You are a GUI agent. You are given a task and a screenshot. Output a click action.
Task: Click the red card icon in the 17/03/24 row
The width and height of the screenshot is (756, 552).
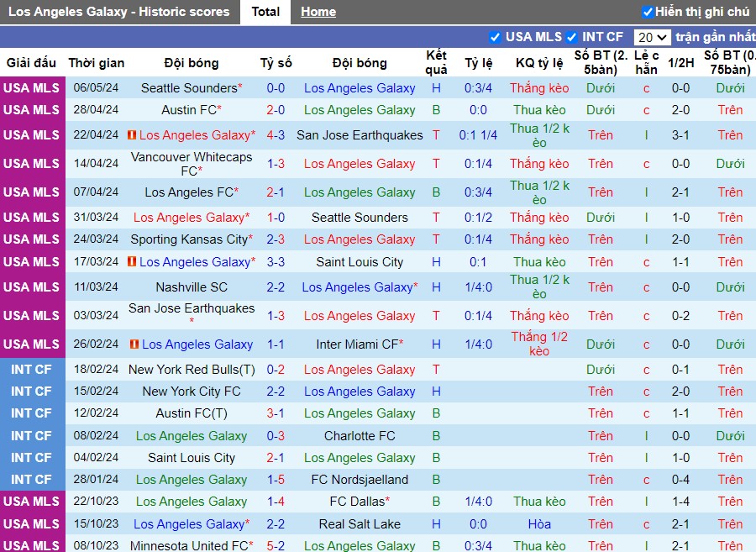[132, 262]
